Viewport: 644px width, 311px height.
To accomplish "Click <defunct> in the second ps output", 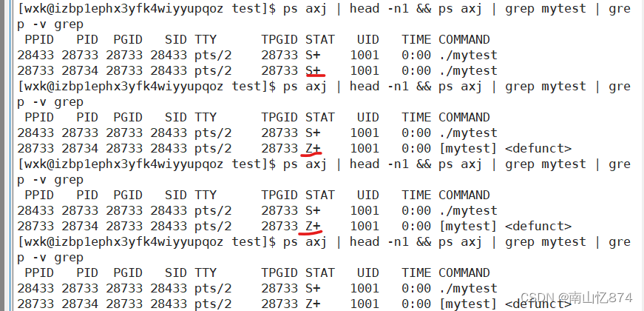I will pyautogui.click(x=538, y=149).
